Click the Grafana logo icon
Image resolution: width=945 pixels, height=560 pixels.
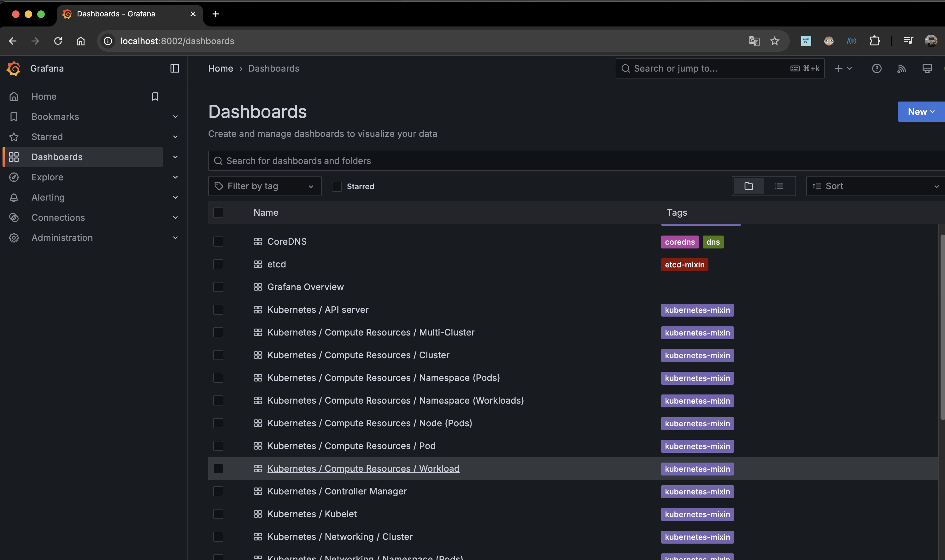click(14, 68)
